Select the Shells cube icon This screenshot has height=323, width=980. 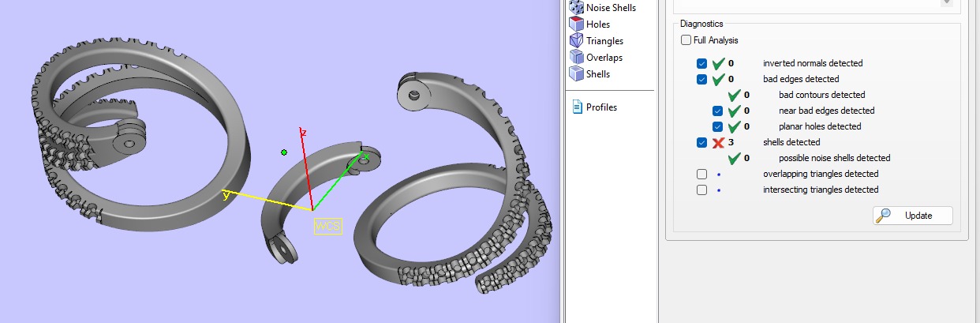coord(575,73)
